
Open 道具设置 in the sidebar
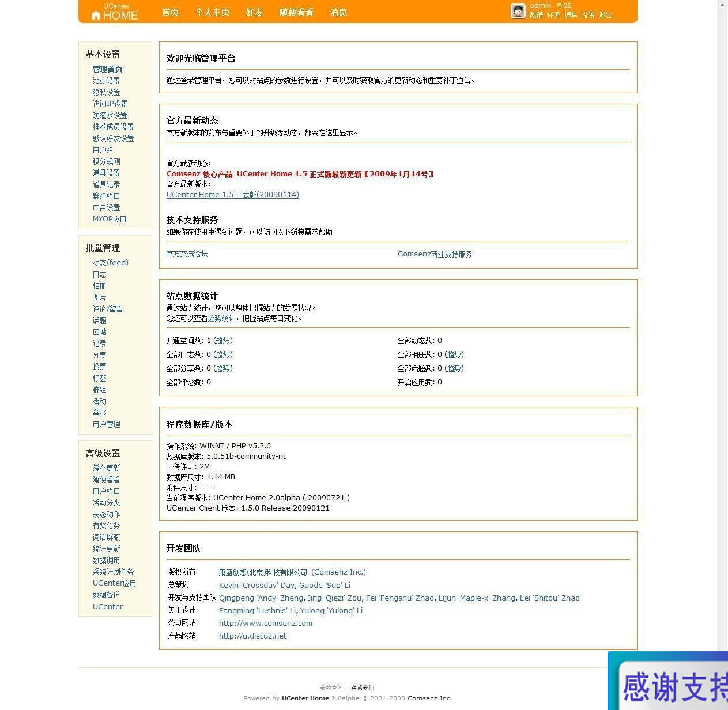tap(106, 173)
